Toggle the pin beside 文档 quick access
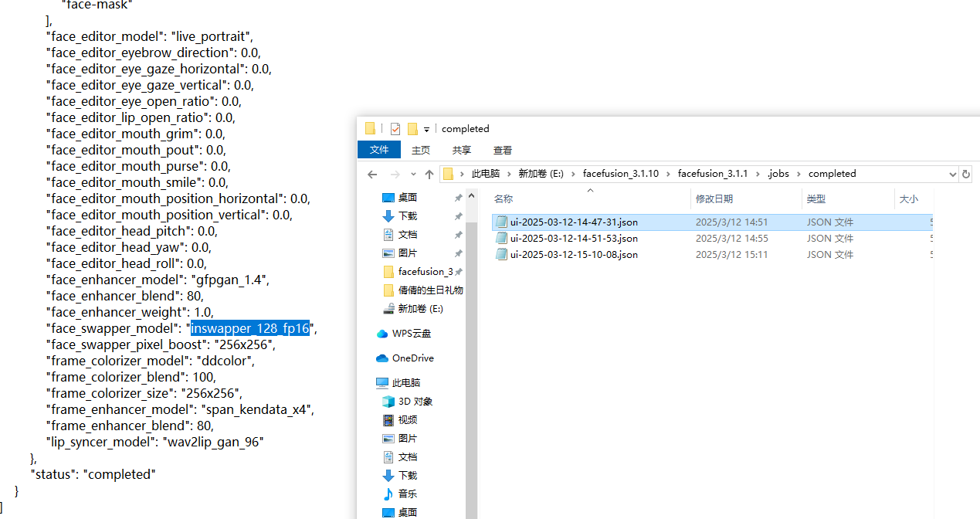 [458, 235]
